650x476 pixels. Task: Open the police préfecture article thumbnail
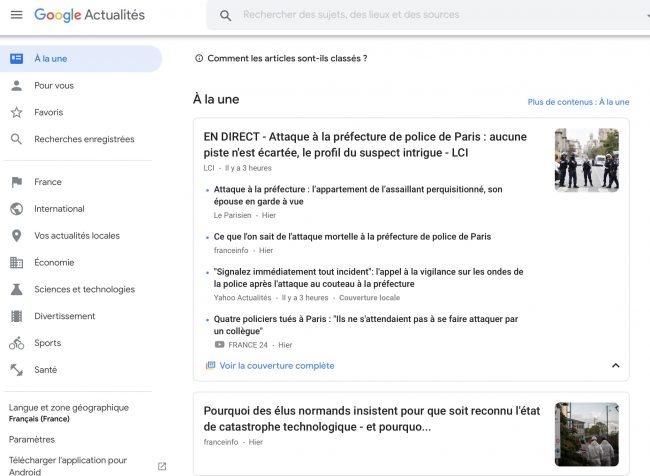click(x=586, y=160)
